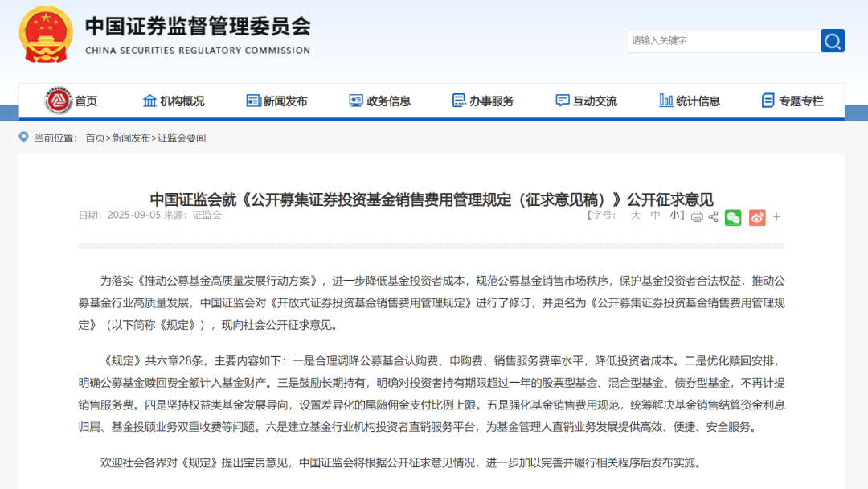Click the paragraph starting 欢迎社会各界对《规定》
The image size is (868, 489).
[x=403, y=463]
